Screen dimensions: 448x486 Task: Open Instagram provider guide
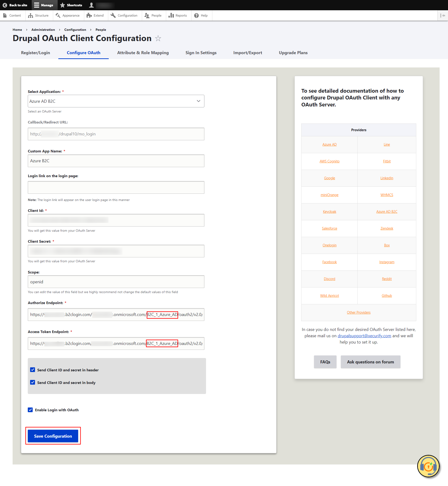(x=387, y=262)
